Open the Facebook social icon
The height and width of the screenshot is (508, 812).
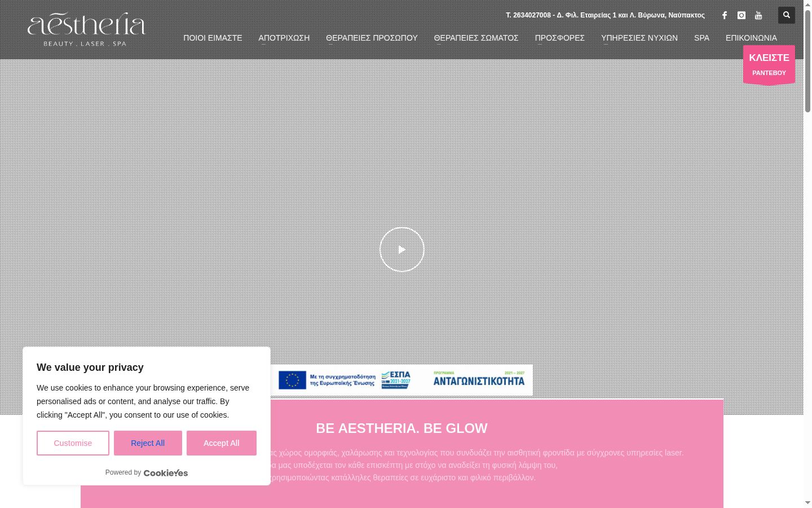pyautogui.click(x=725, y=15)
